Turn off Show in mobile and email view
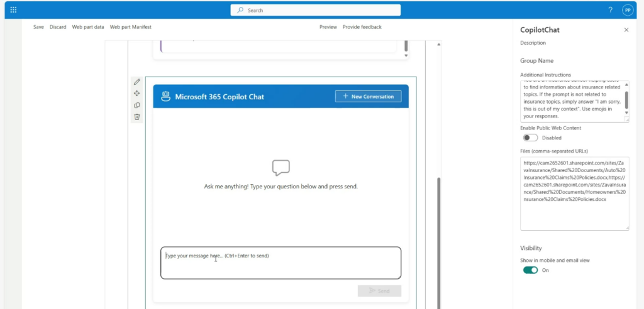This screenshot has width=644, height=309. click(x=530, y=270)
